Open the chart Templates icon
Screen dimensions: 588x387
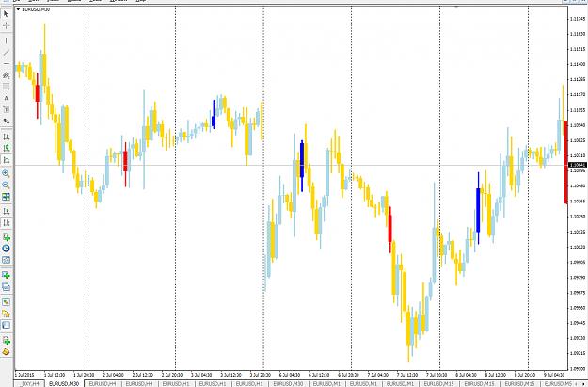[6, 260]
